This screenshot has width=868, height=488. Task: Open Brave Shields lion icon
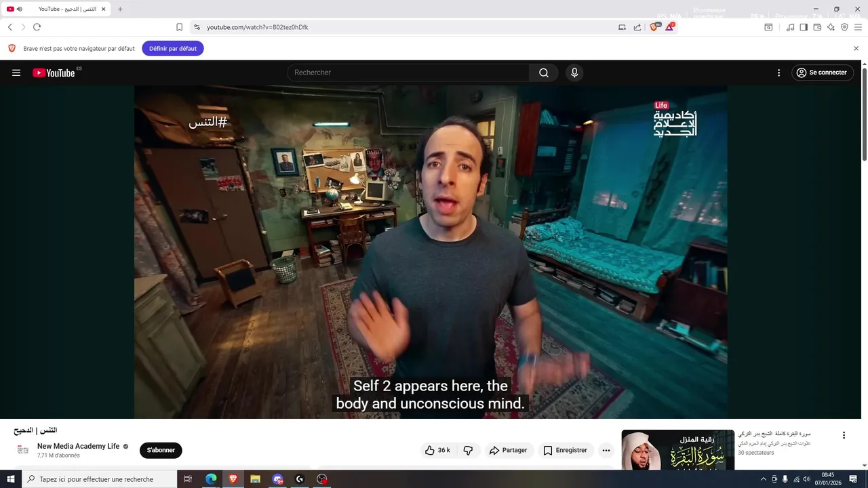point(654,27)
